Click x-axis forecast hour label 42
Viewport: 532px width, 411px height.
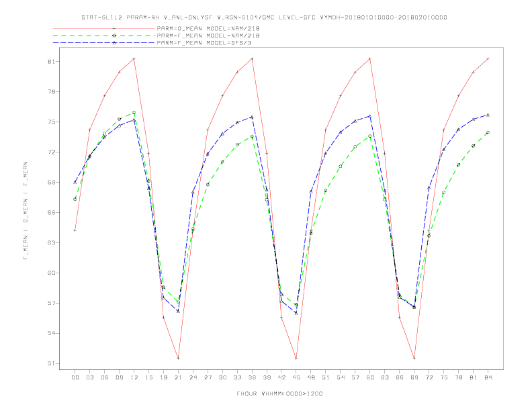click(281, 377)
